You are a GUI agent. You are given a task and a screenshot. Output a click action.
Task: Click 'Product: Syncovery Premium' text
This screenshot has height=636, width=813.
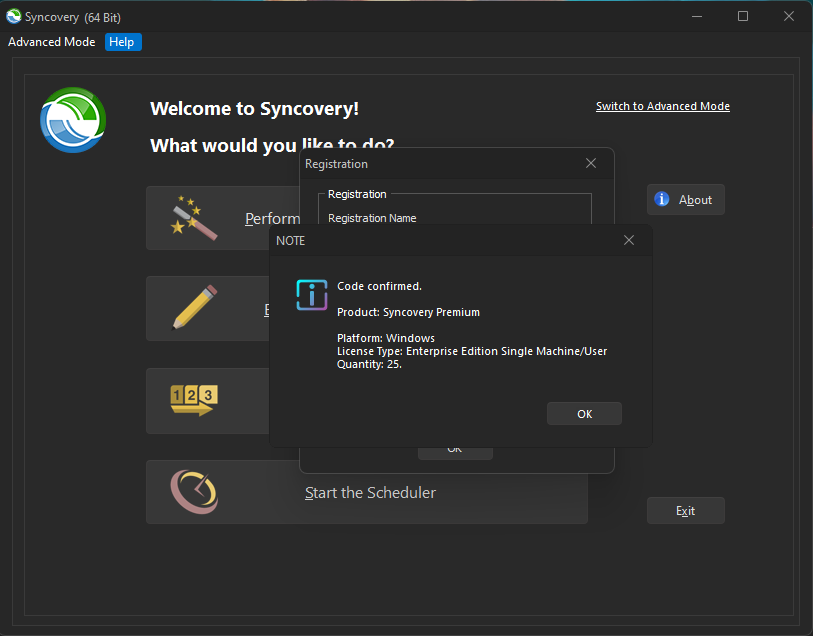(408, 312)
